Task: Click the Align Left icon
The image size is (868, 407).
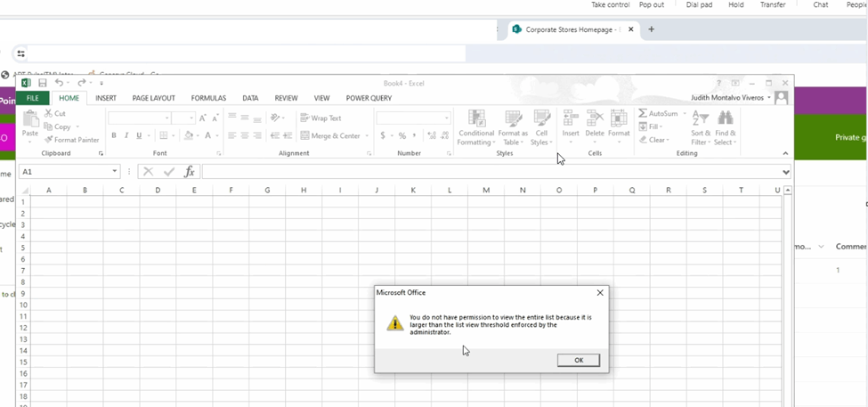Action: coord(232,135)
